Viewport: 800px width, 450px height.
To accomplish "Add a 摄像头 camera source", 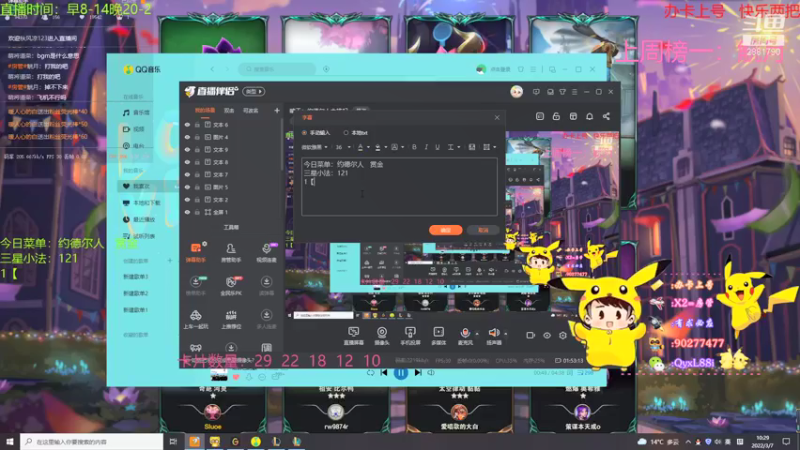I will [382, 336].
